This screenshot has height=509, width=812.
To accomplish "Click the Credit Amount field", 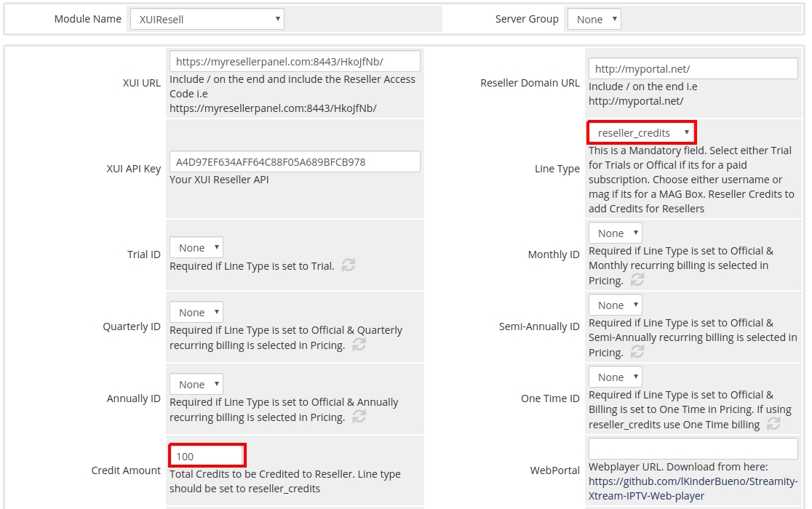I will (207, 456).
